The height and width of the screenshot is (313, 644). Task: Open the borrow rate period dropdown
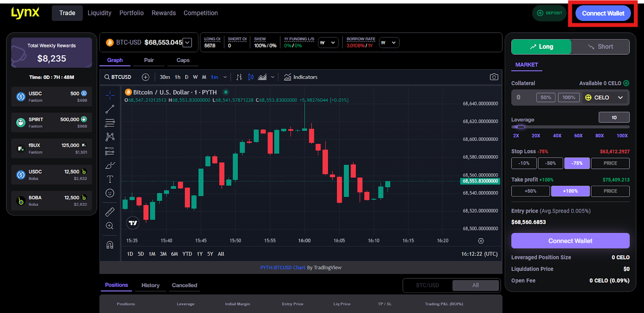(389, 43)
